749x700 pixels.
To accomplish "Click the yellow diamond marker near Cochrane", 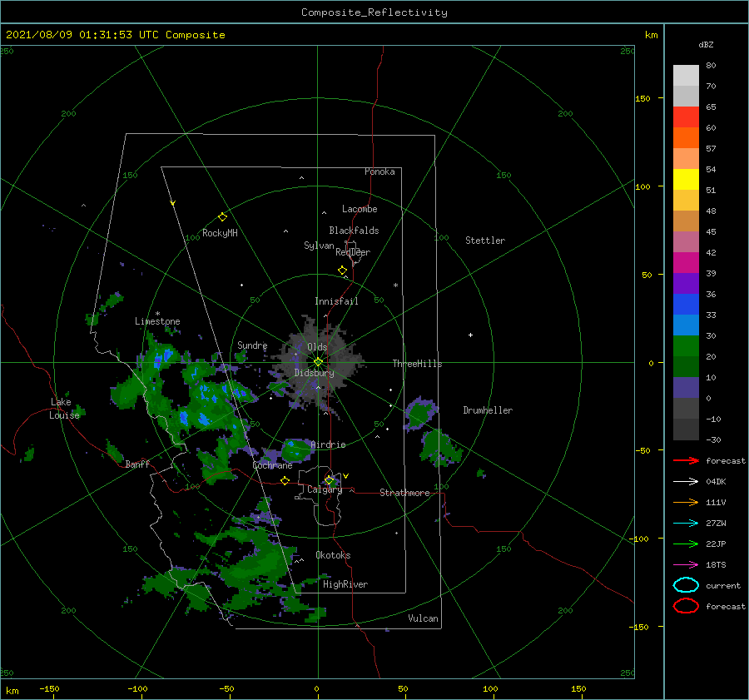I will click(285, 480).
